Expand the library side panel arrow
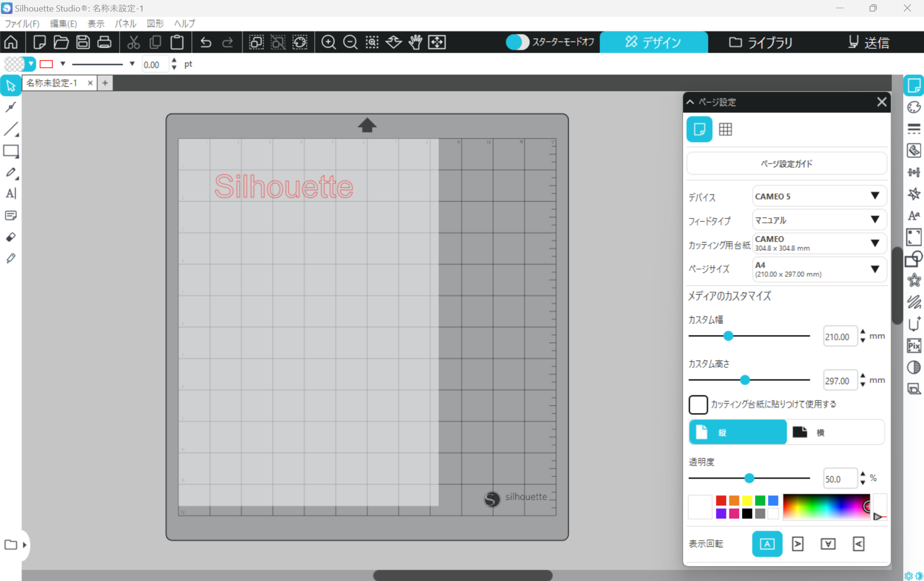This screenshot has width=924, height=581. [25, 545]
